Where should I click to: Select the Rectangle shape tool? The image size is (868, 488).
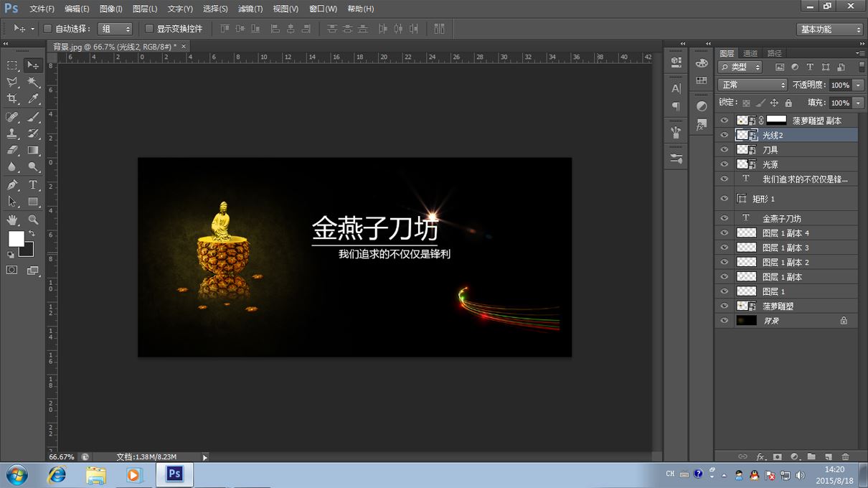(33, 202)
